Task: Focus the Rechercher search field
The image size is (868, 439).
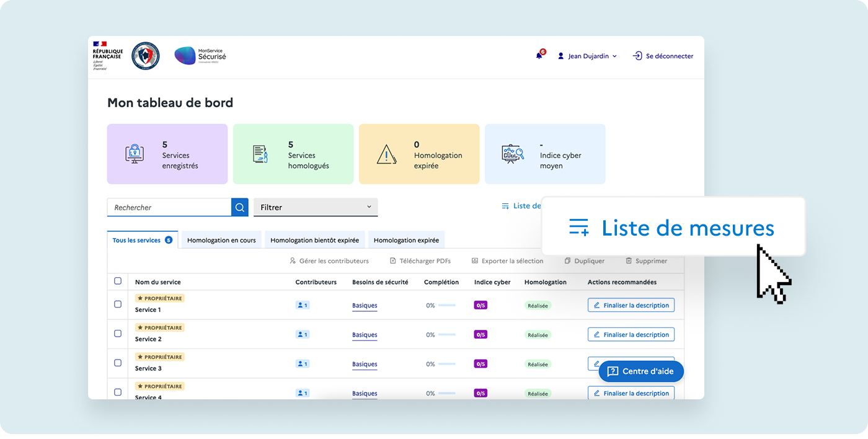Action: pyautogui.click(x=169, y=207)
